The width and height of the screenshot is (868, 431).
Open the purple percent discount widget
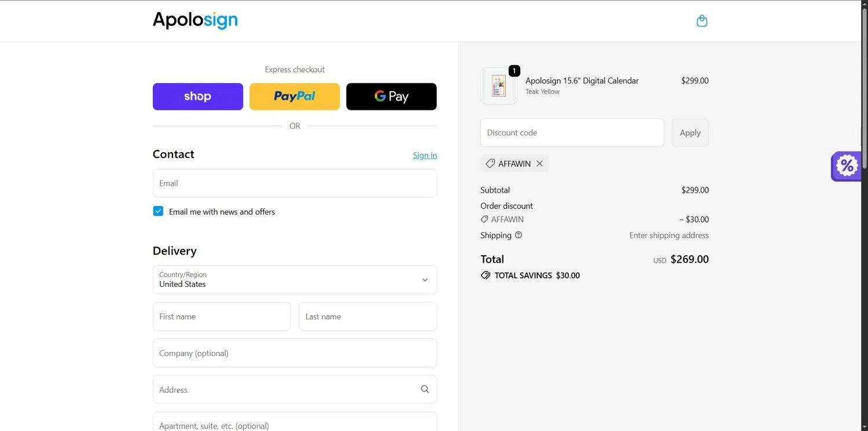tap(846, 167)
